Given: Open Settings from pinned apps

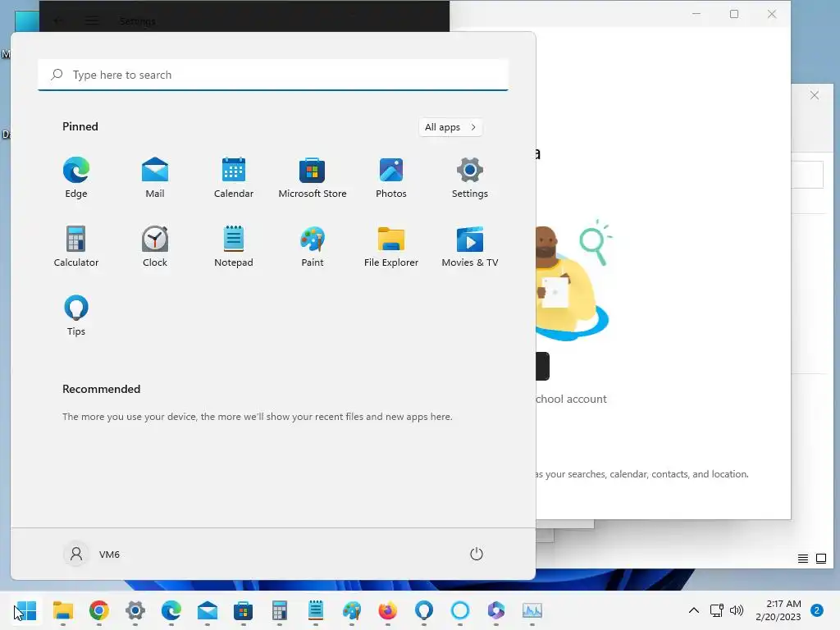Looking at the screenshot, I should 470,178.
